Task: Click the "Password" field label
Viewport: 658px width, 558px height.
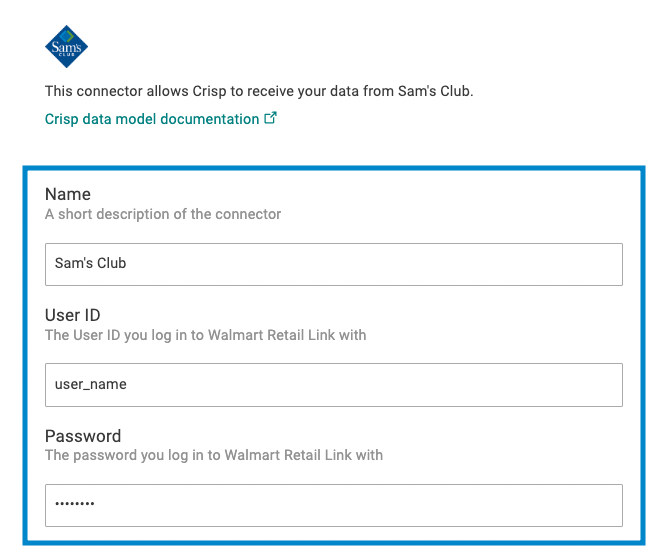Action: pos(83,436)
